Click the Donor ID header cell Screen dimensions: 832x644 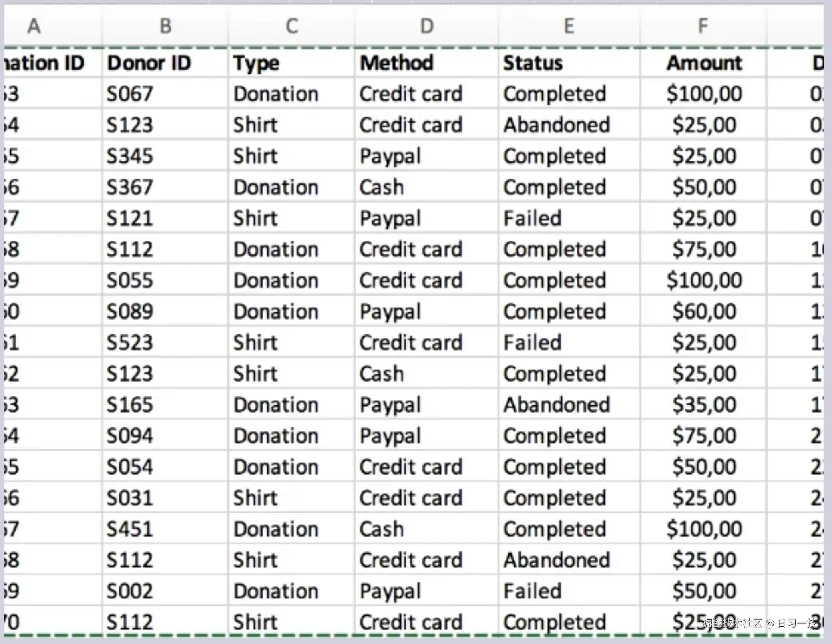pyautogui.click(x=149, y=62)
